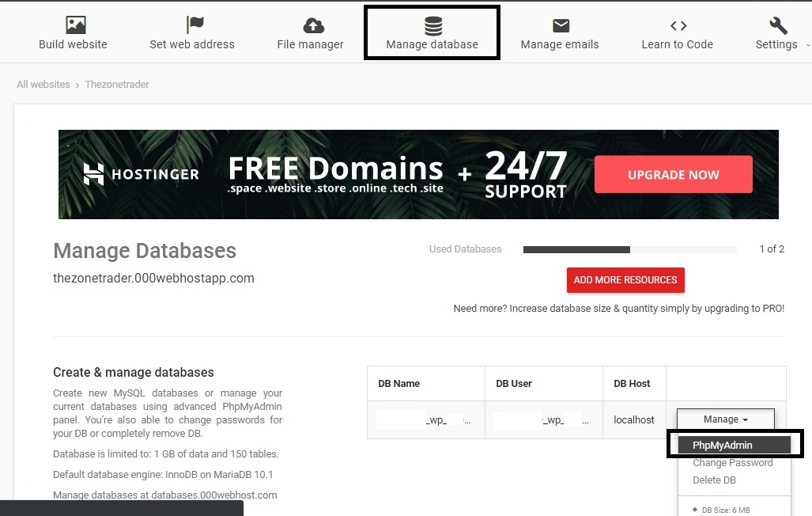Open the Build website label
This screenshot has width=812, height=516.
(x=73, y=44)
